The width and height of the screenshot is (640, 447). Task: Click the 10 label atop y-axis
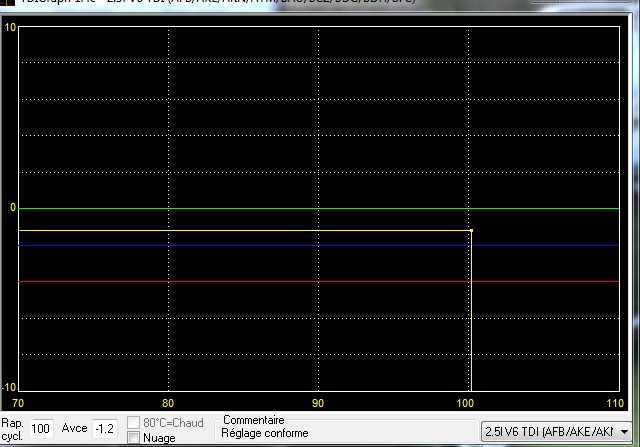click(x=10, y=27)
